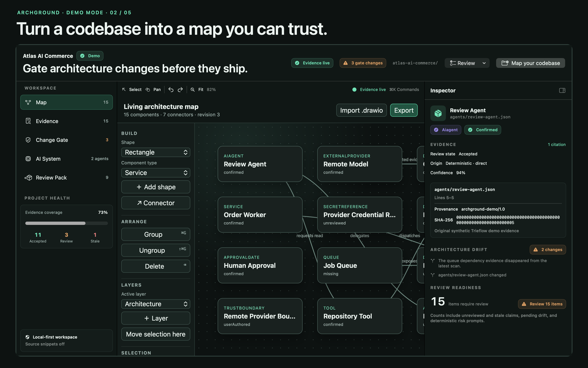This screenshot has height=368, width=588.
Task: Open the Change Gate workspace tab
Action: (x=66, y=140)
